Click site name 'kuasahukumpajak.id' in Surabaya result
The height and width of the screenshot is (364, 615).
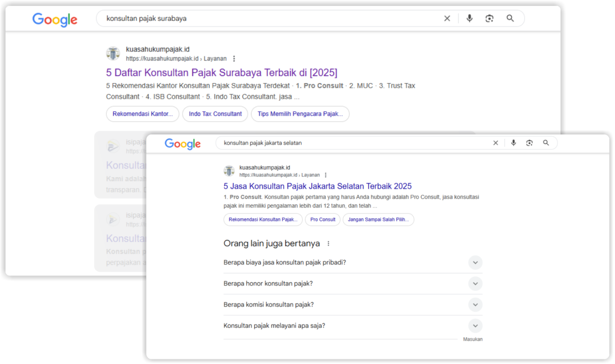(157, 49)
